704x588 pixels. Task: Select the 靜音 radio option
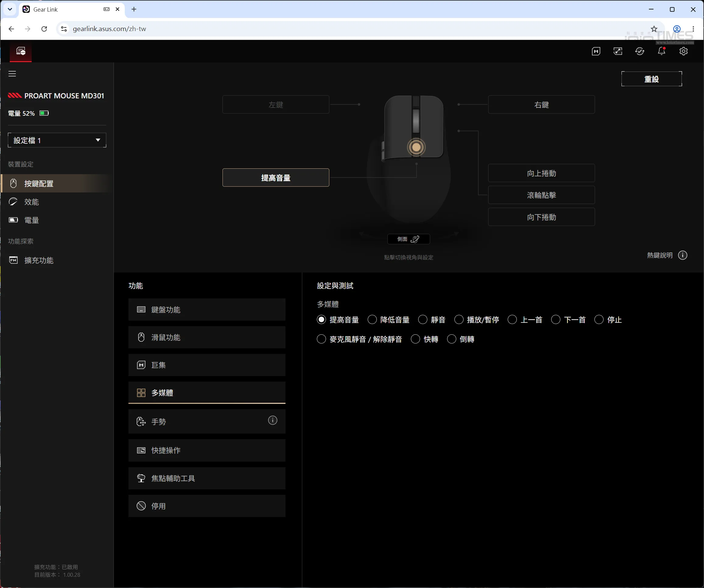pos(423,320)
